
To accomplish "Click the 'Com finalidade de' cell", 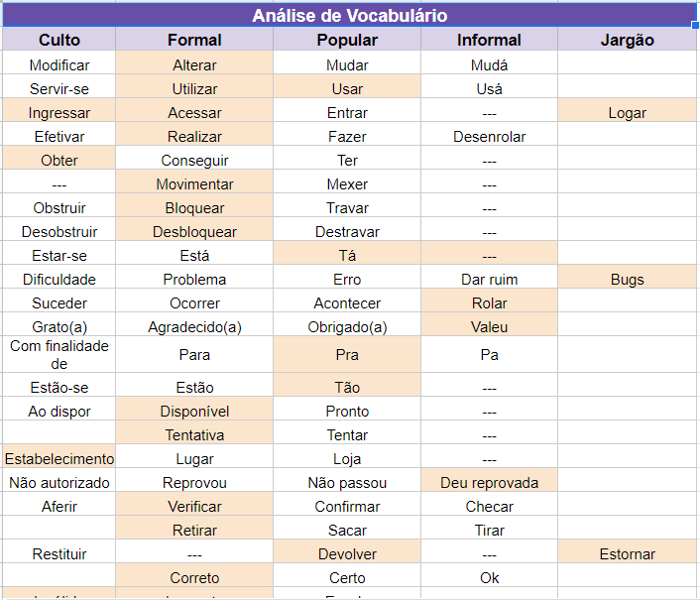I will tap(59, 355).
